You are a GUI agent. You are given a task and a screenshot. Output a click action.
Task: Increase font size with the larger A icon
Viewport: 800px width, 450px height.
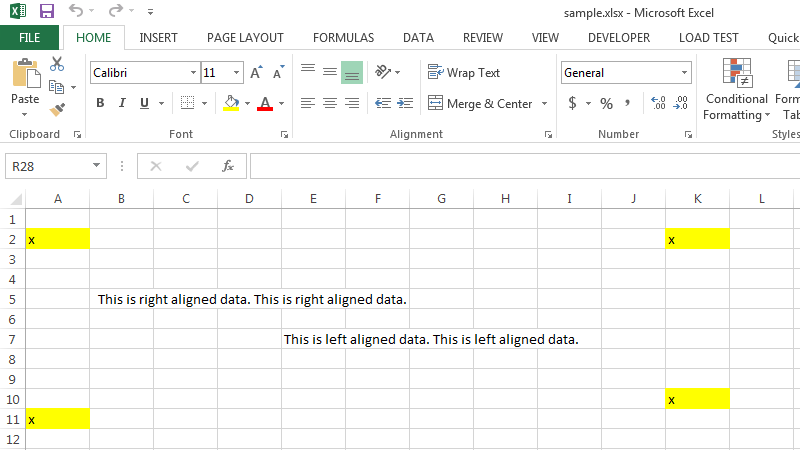click(x=256, y=73)
